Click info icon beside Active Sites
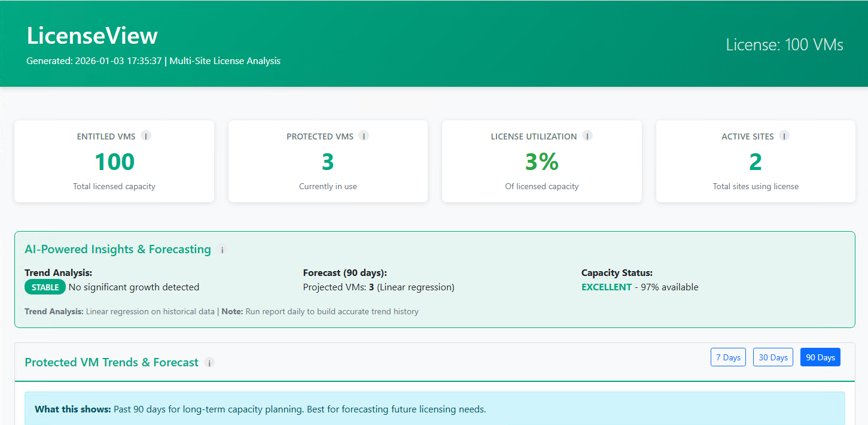Viewport: 868px width, 425px height. coord(784,136)
